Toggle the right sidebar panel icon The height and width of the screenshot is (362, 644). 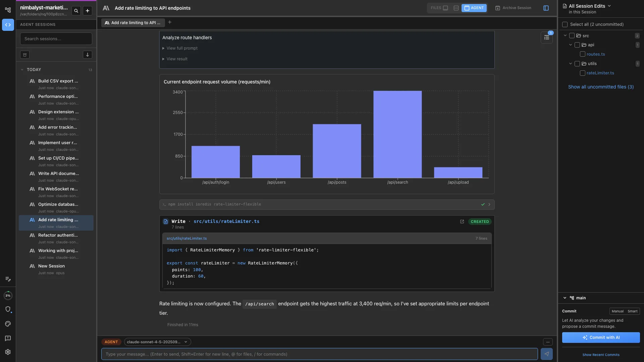coord(546,8)
